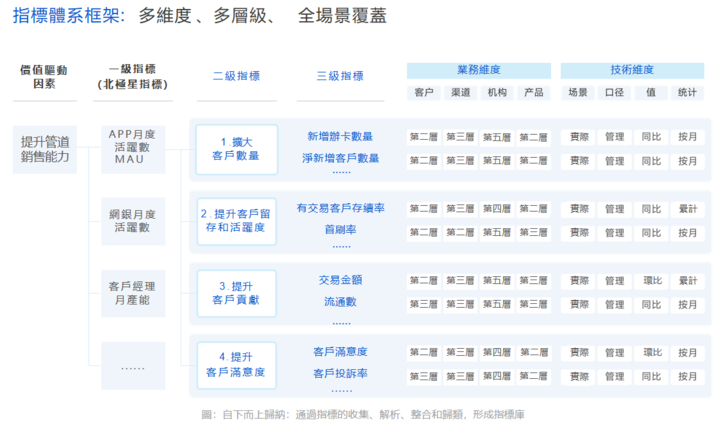Image resolution: width=728 pixels, height=434 pixels.
Task: Click 第五層 in the 流通數 row
Action: pyautogui.click(x=497, y=304)
